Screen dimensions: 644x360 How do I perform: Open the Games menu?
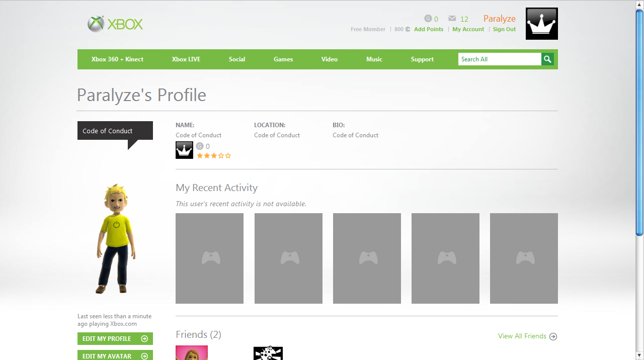pos(283,59)
